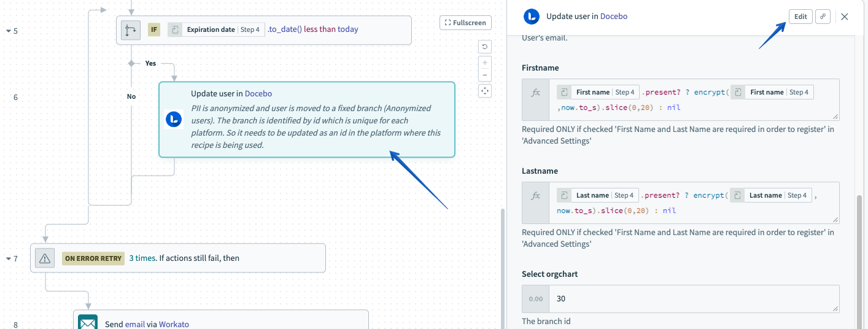Click the first Last name Step 4 datapill
The image size is (868, 329).
[x=598, y=195]
